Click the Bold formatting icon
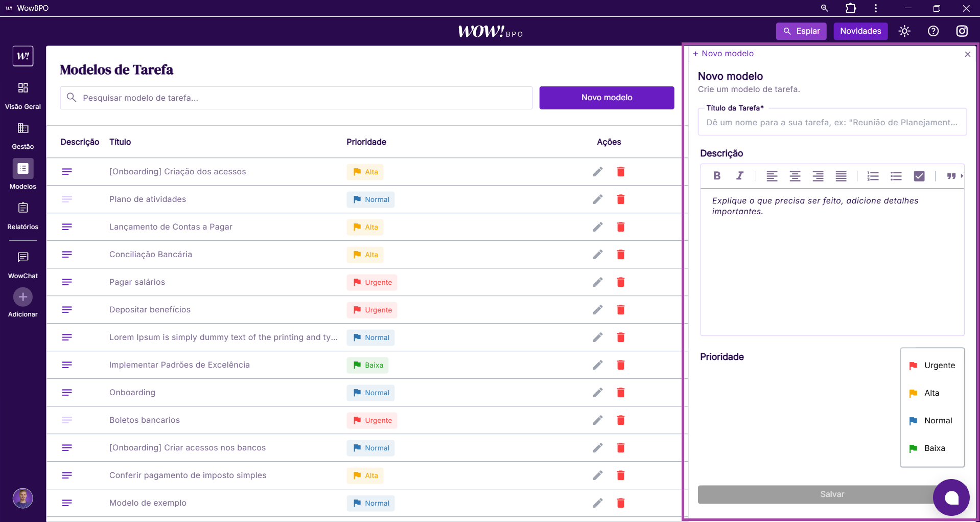This screenshot has height=522, width=980. (x=717, y=176)
